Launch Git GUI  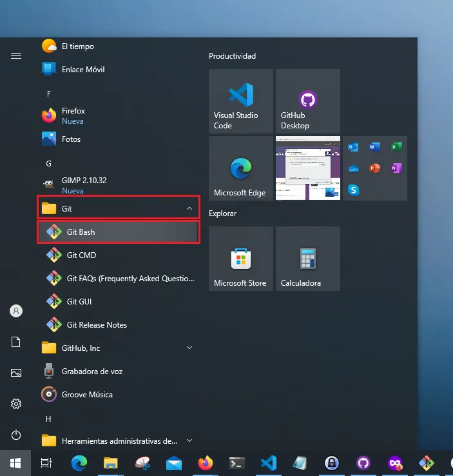coord(119,301)
